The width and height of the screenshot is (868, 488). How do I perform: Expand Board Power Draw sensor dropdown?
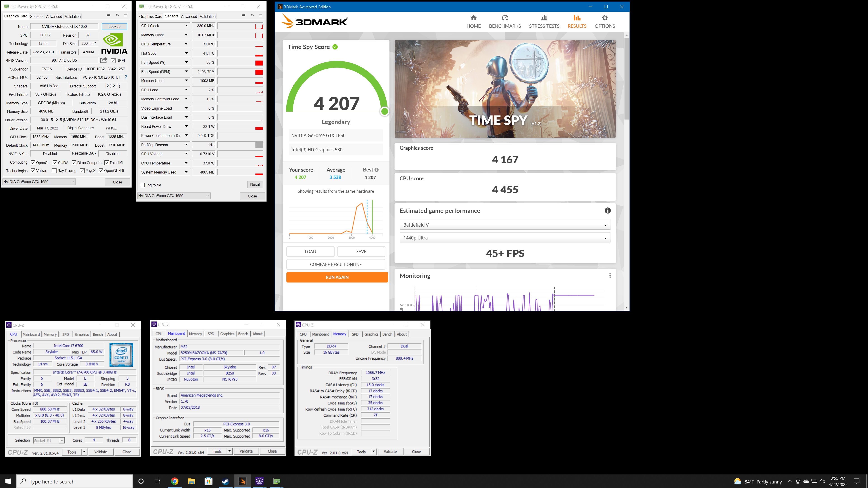pyautogui.click(x=186, y=126)
